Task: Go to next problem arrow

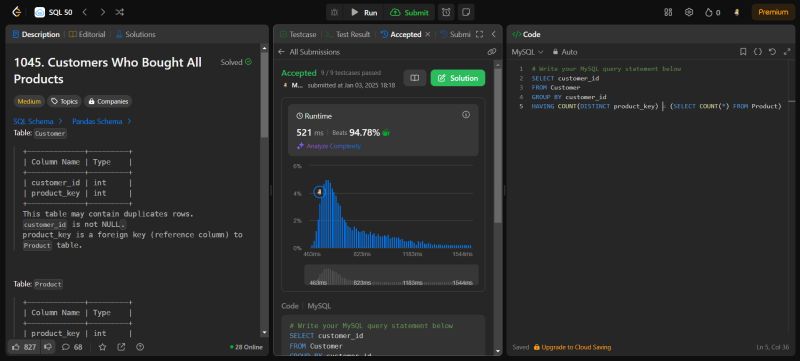Action: (103, 12)
